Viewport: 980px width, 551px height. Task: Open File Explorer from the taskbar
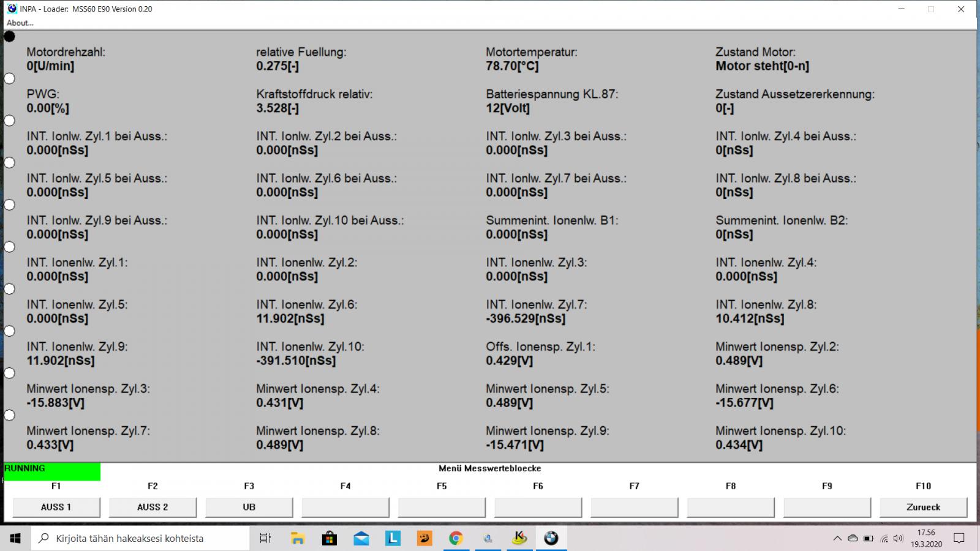tap(298, 538)
